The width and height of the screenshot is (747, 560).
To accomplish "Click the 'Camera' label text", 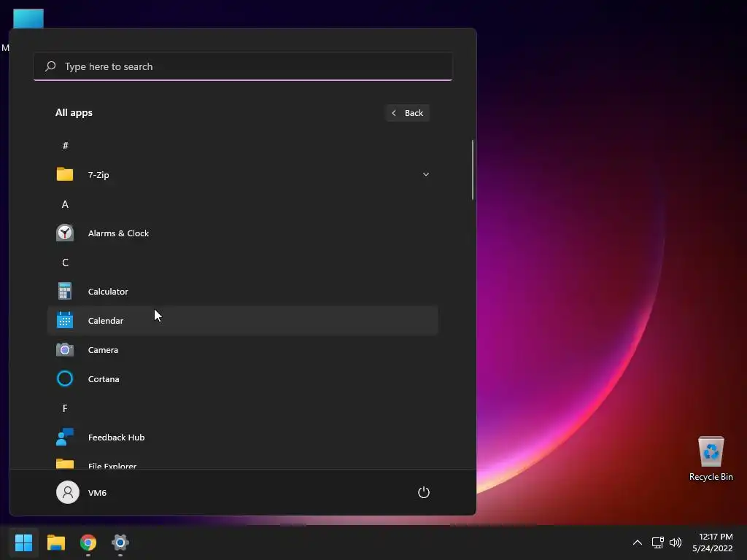I will [x=103, y=350].
